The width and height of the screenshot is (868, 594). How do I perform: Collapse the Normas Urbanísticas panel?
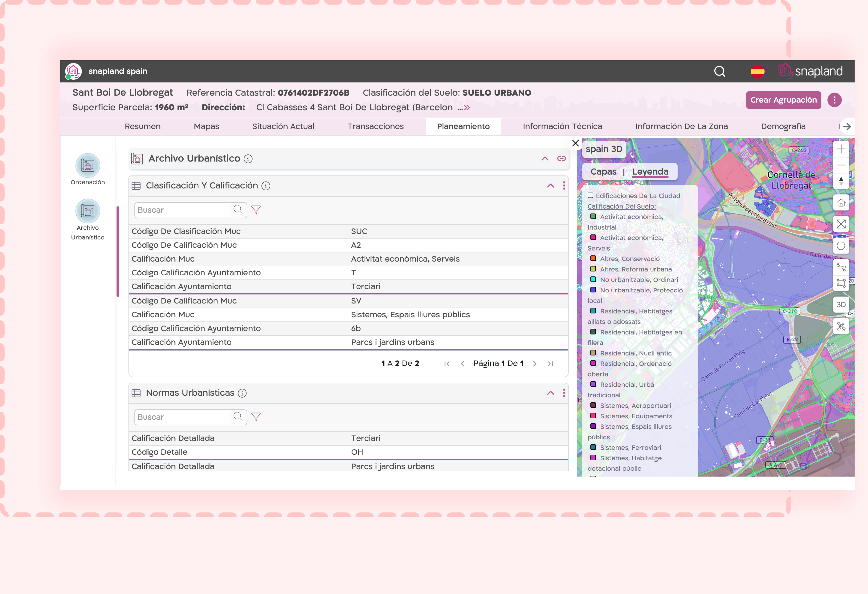550,393
